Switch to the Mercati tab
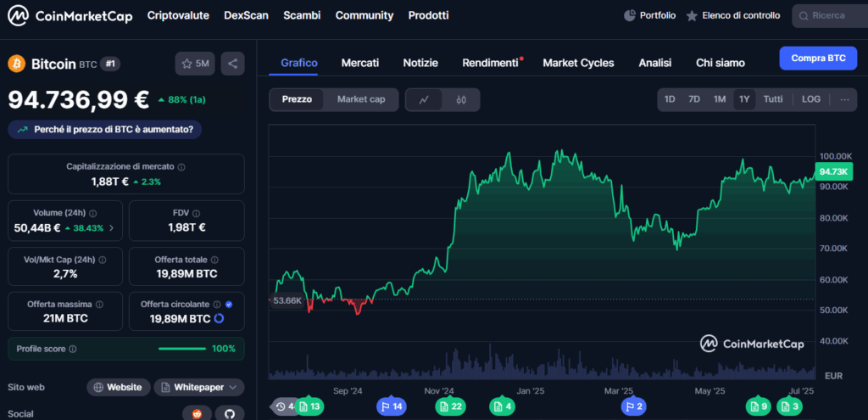868x420 pixels. click(x=360, y=63)
